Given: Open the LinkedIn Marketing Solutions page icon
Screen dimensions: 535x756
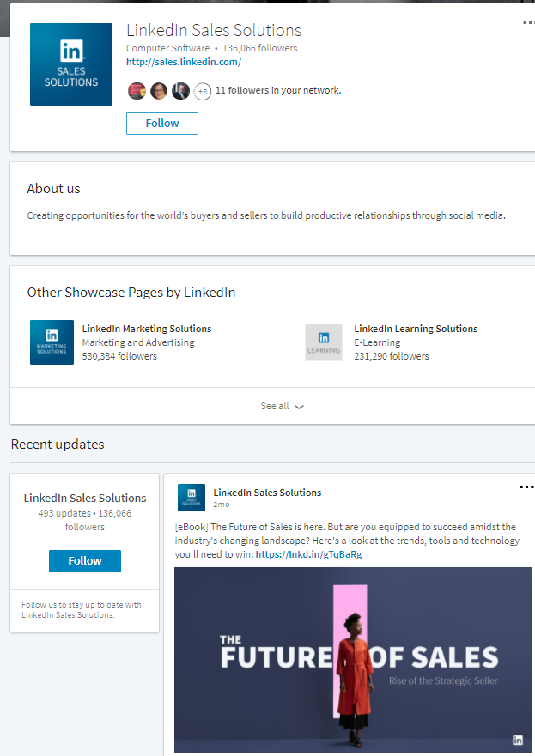Looking at the screenshot, I should (52, 342).
